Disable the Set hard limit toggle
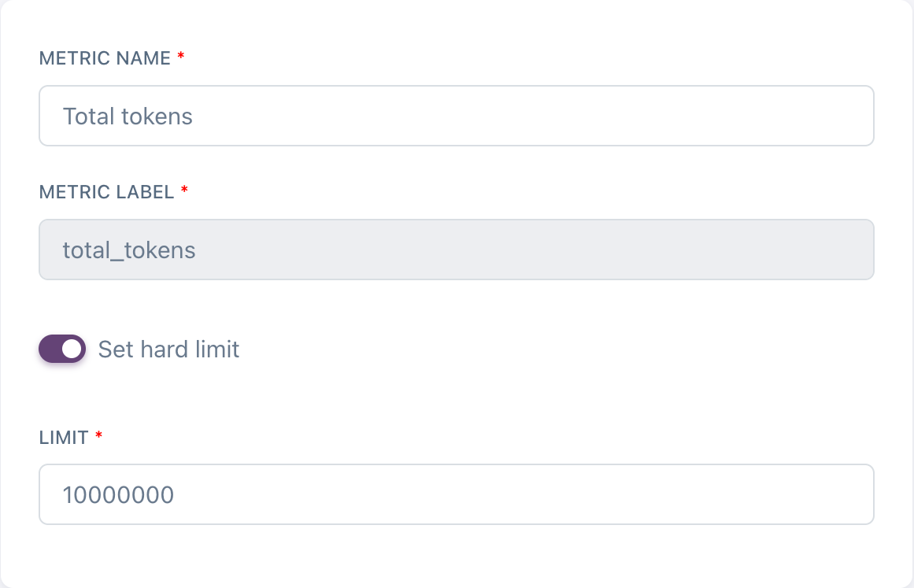This screenshot has height=588, width=914. [62, 349]
